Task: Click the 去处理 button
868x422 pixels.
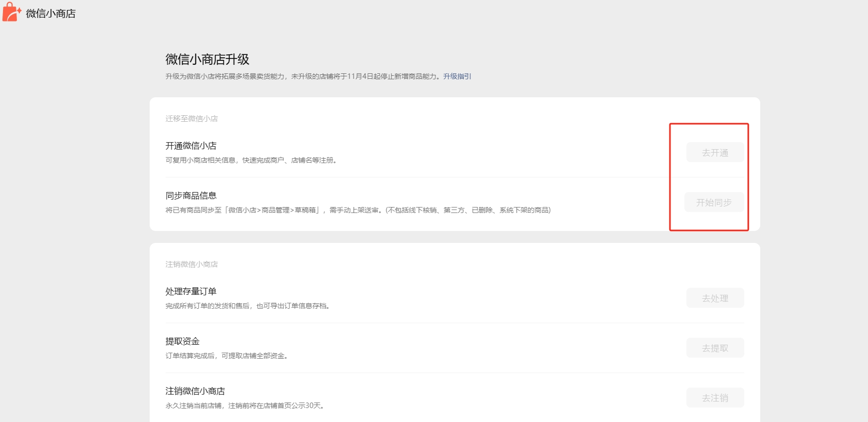Action: (715, 298)
